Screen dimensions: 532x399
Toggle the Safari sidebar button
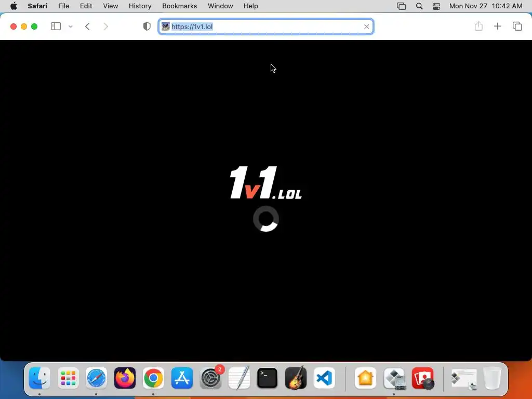pyautogui.click(x=56, y=26)
